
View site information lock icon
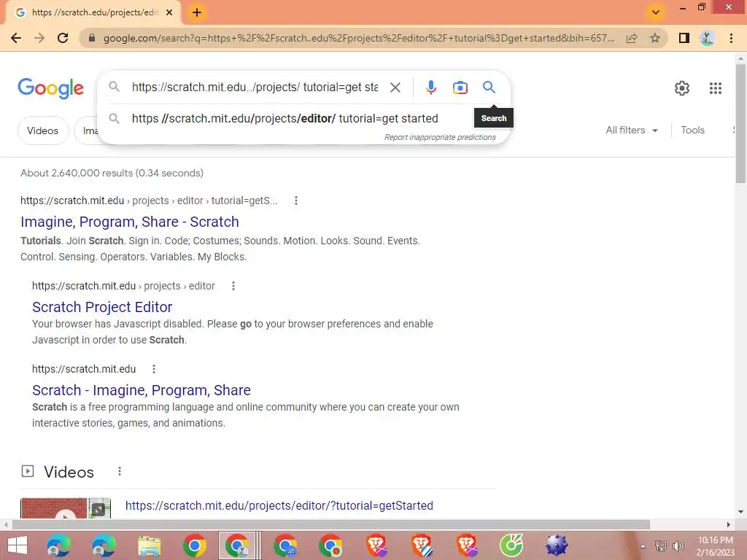pos(92,38)
